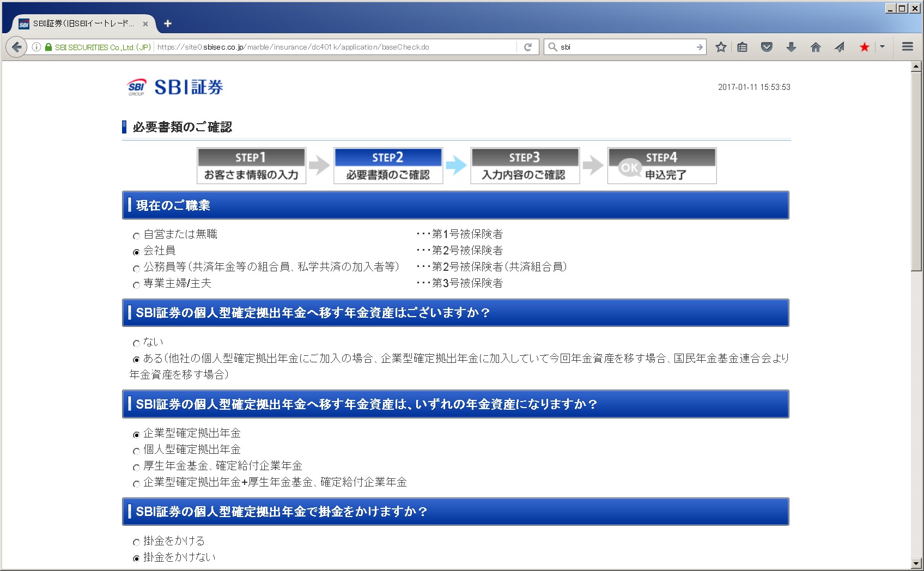Image resolution: width=924 pixels, height=571 pixels.
Task: Select 自営または無職 radio button
Action: (136, 236)
